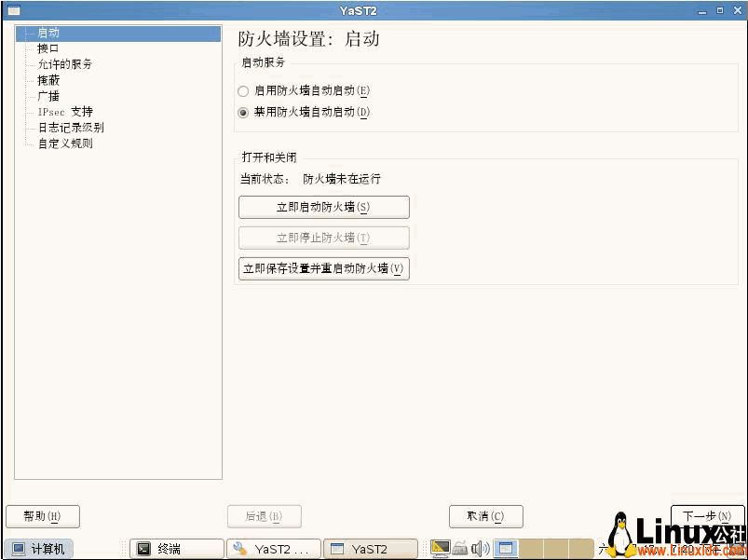Close the YaST2 window
The image size is (748, 560).
738,10
